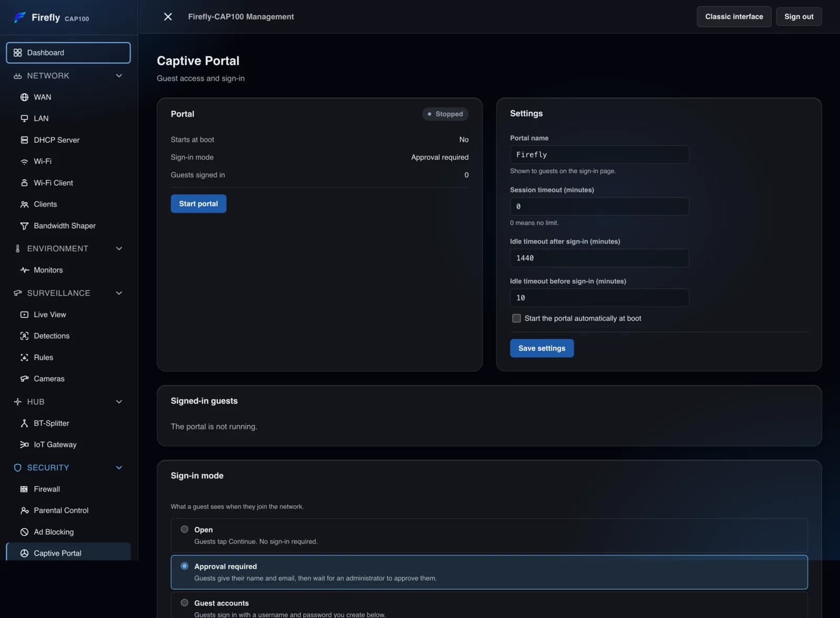This screenshot has width=840, height=618.
Task: Click the Firewall brick icon
Action: point(24,489)
